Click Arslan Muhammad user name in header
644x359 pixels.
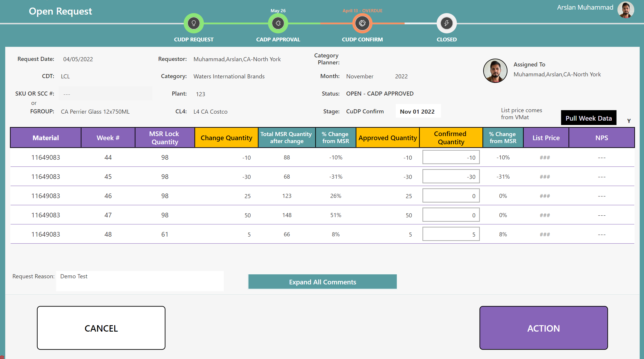click(585, 8)
